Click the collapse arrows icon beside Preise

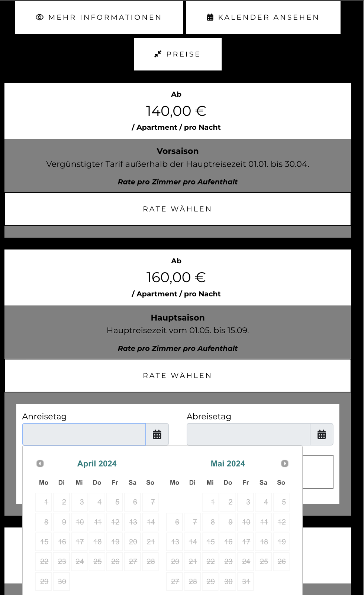tap(158, 54)
